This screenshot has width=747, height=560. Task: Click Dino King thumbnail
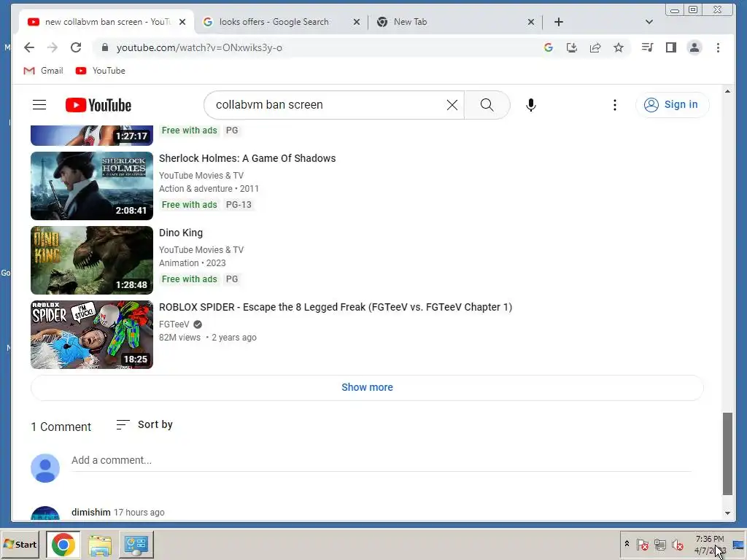click(x=92, y=260)
